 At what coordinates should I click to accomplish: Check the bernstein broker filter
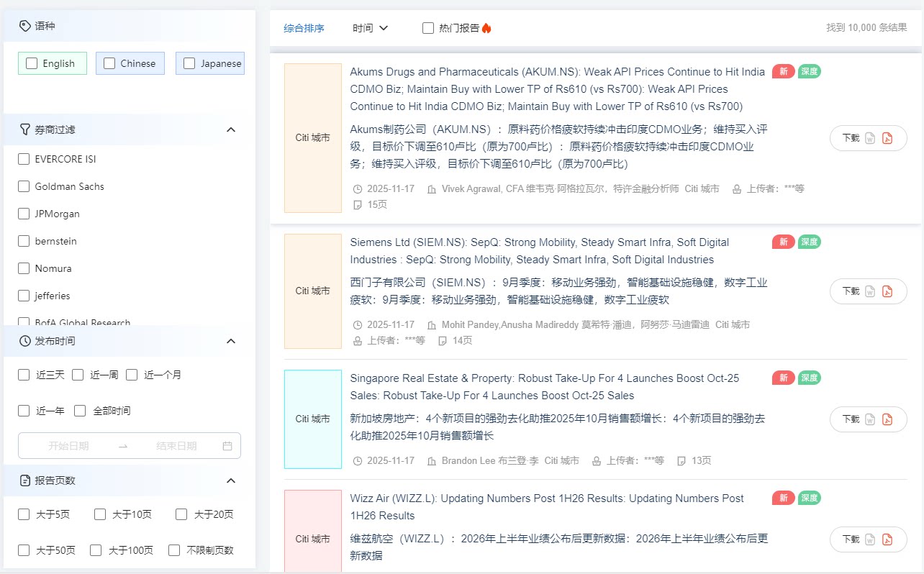tap(24, 241)
